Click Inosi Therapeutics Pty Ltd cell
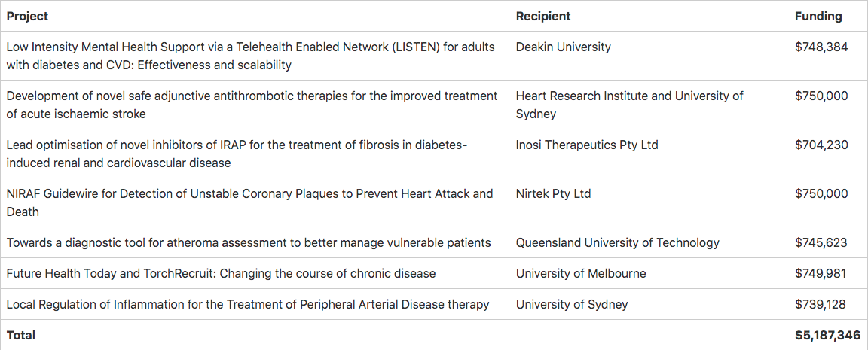 click(x=587, y=145)
